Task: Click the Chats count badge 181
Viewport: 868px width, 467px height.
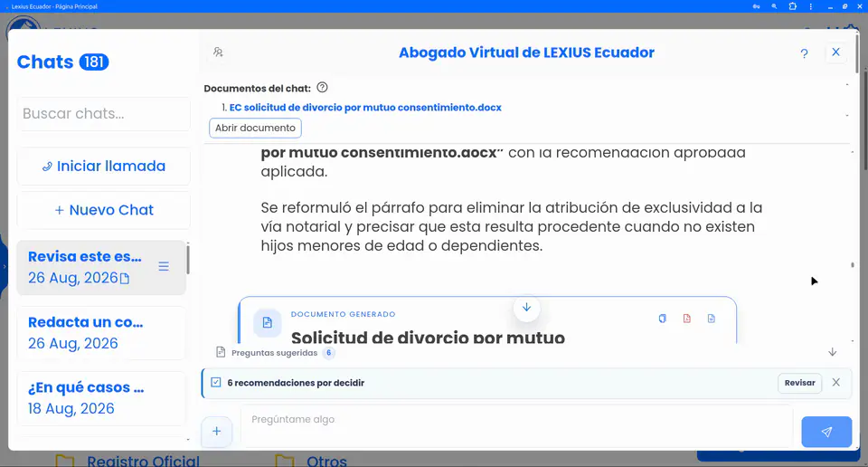Action: pos(94,62)
